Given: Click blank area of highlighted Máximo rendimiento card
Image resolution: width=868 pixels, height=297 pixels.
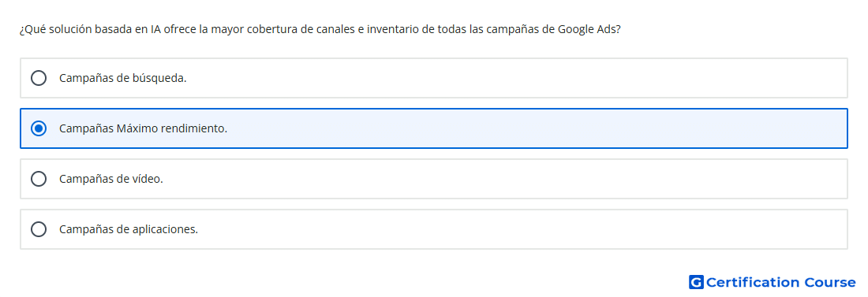Looking at the screenshot, I should tap(537, 128).
